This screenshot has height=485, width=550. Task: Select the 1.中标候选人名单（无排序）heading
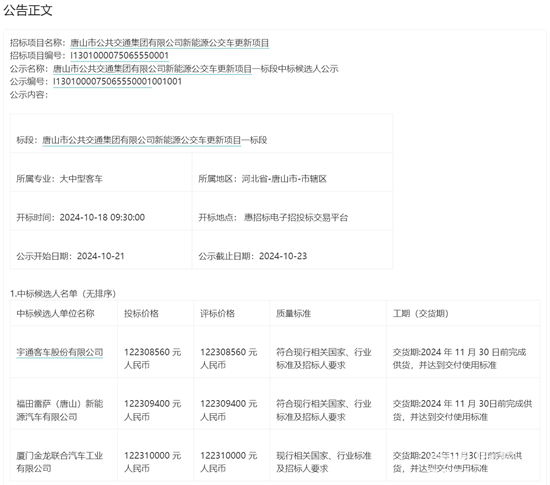coord(63,294)
